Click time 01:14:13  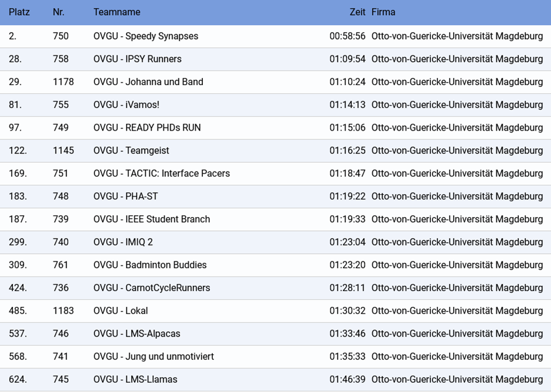(348, 105)
